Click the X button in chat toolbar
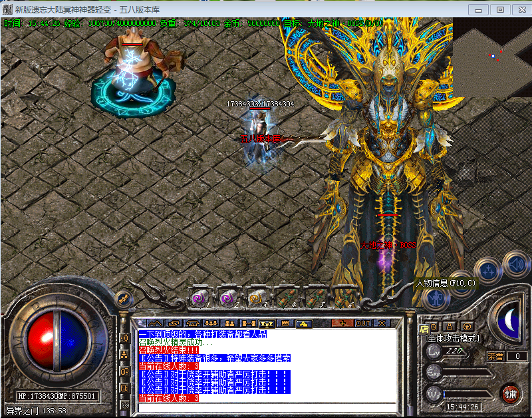532x418 pixels. pos(382,323)
